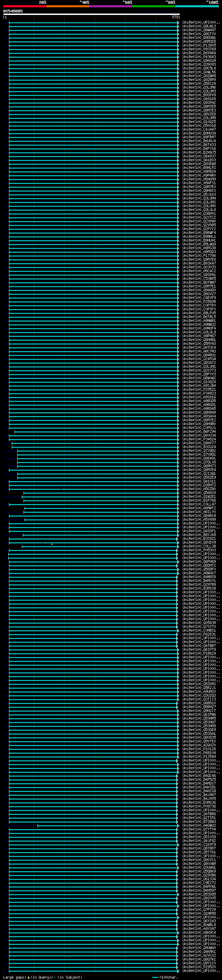Viewport: 222px width, 980px height.
Task: Select the UniRef100_C0PQJ1 label
Action: pos(199,428)
